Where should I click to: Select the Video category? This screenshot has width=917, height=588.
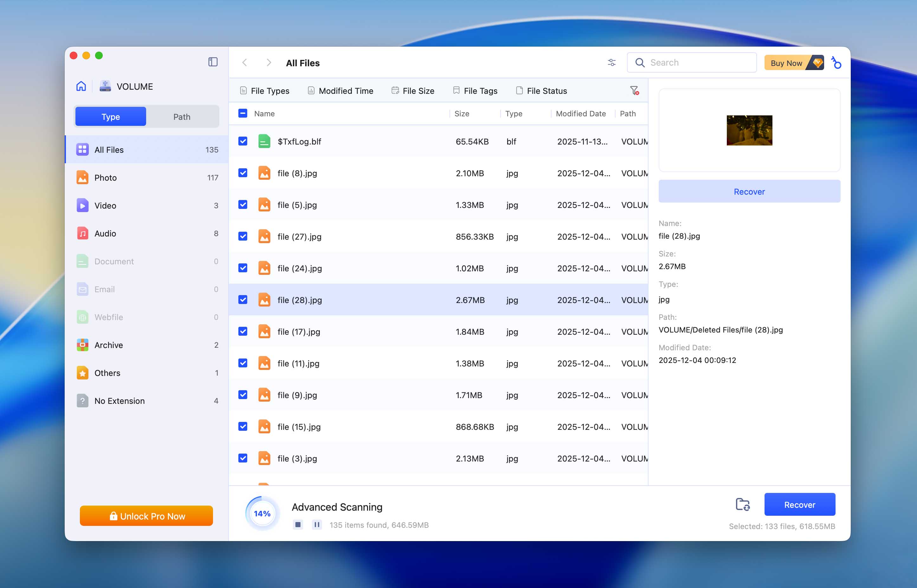click(105, 205)
